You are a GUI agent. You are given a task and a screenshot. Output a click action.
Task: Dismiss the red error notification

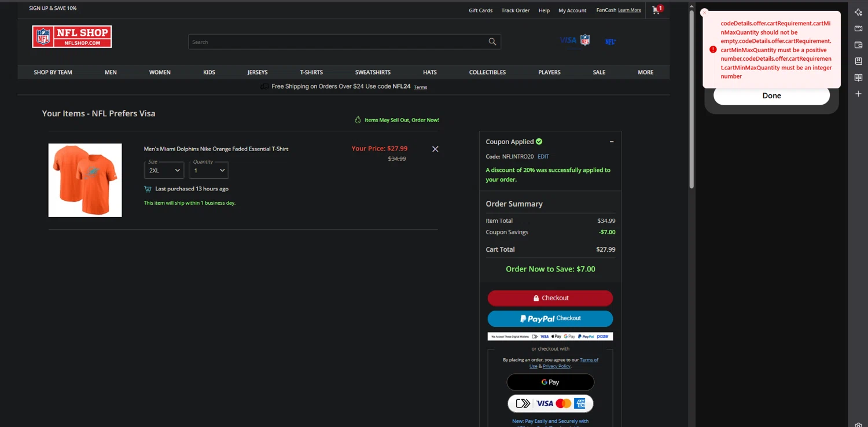[x=704, y=13]
